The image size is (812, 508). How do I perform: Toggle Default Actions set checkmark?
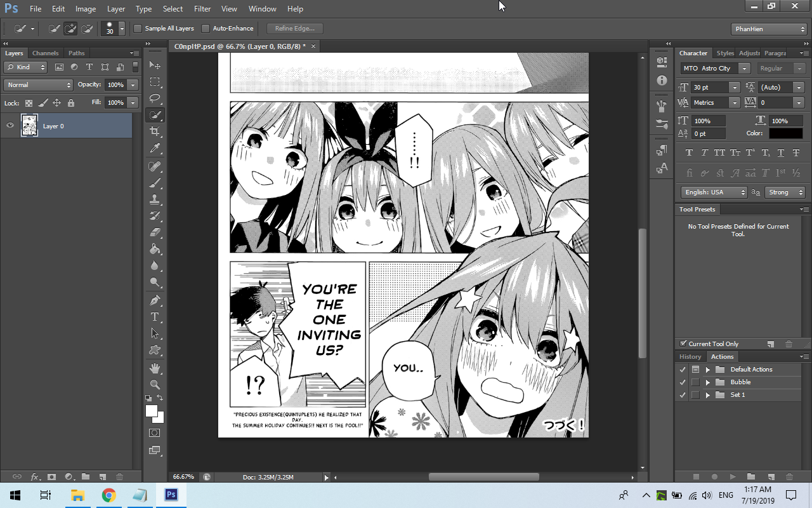point(683,369)
